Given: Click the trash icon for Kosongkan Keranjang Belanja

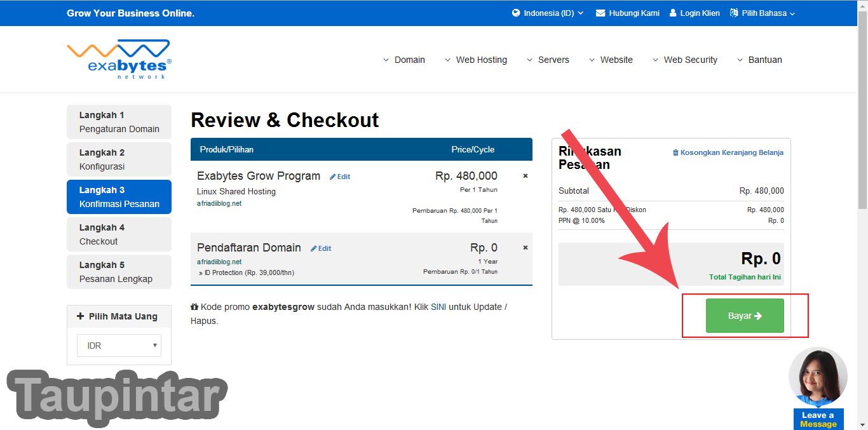Looking at the screenshot, I should pyautogui.click(x=675, y=152).
